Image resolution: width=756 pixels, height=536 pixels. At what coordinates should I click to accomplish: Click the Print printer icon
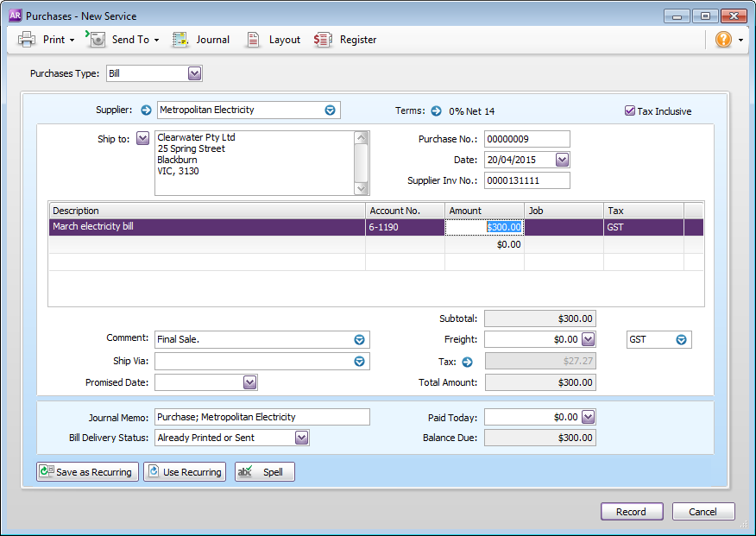(x=27, y=40)
